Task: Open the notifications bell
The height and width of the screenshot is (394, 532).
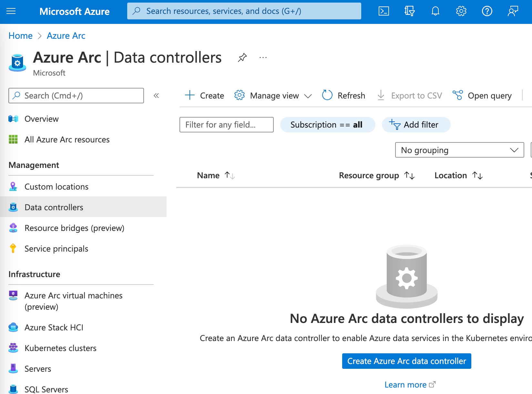Action: [x=435, y=11]
